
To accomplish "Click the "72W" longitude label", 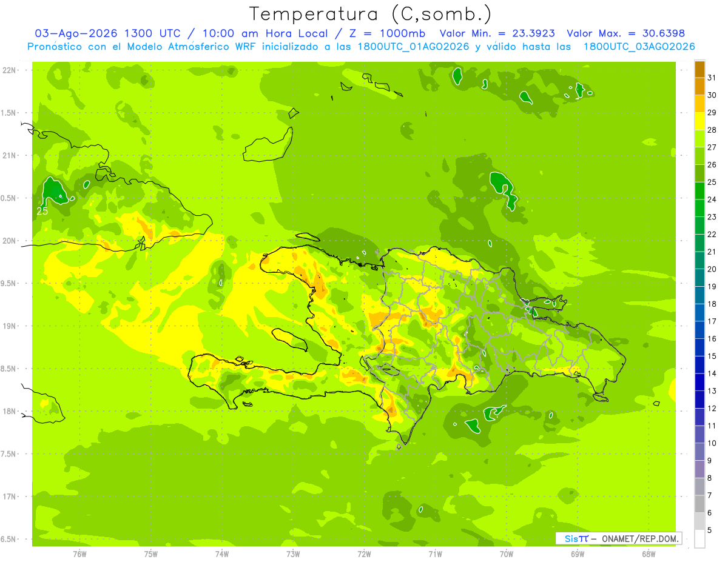I will [364, 554].
